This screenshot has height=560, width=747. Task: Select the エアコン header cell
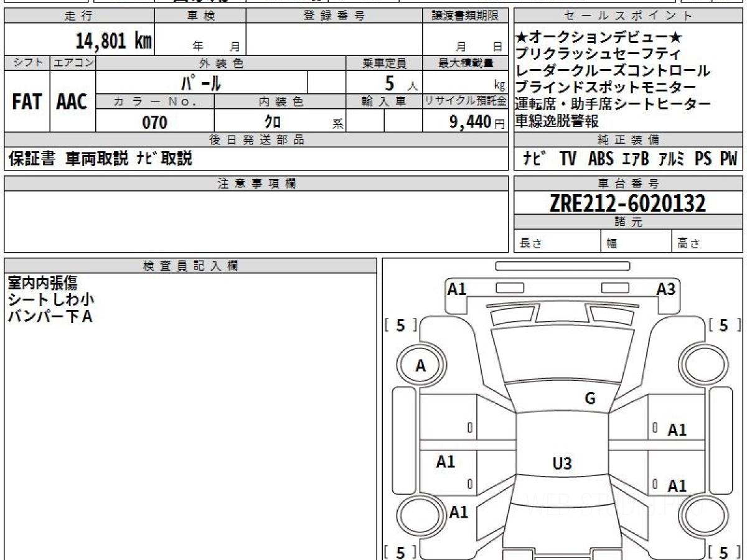click(x=73, y=63)
